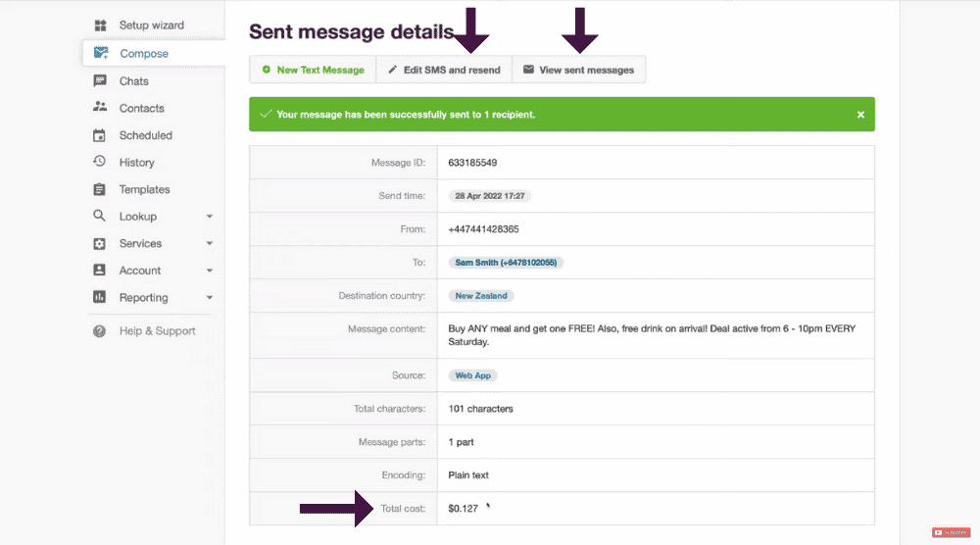Dismiss the green success notification

pos(860,115)
